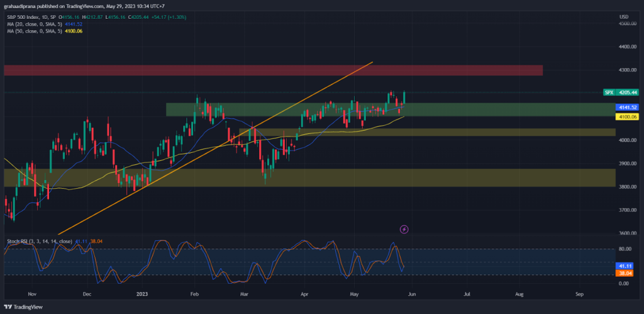Click the purple lightning event marker icon
The width and height of the screenshot is (644, 314).
point(404,229)
